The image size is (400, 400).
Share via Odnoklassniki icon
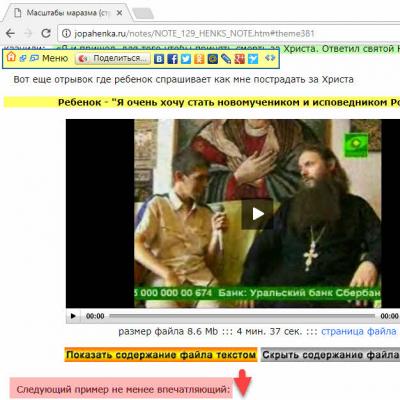pyautogui.click(x=199, y=59)
